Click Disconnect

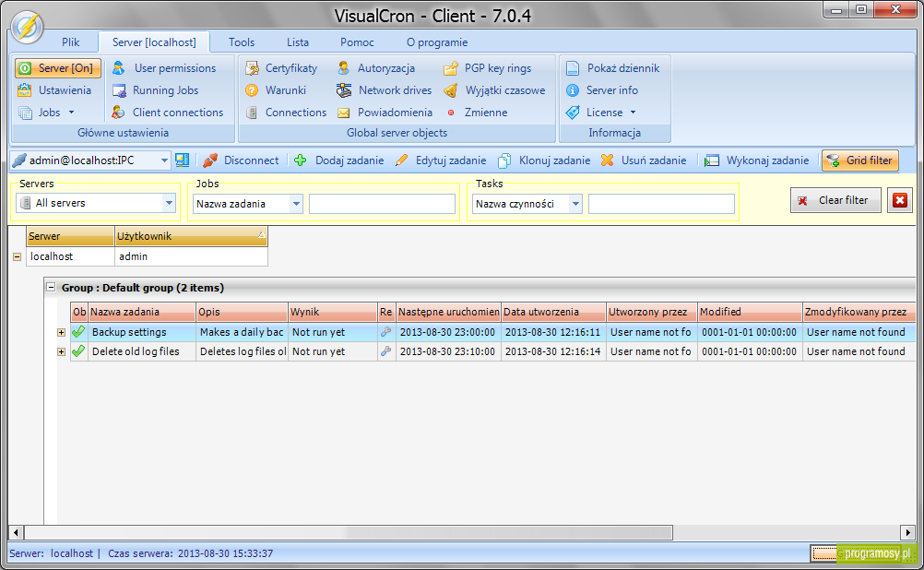pyautogui.click(x=241, y=160)
